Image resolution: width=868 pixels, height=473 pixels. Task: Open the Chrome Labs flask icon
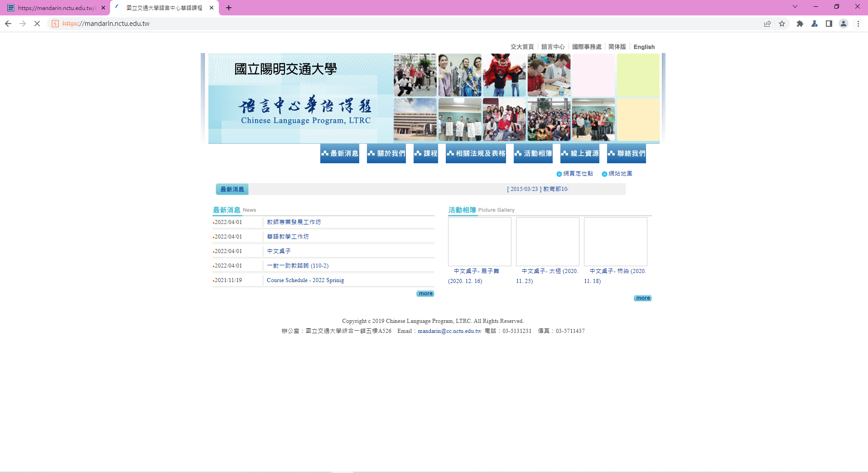(815, 24)
